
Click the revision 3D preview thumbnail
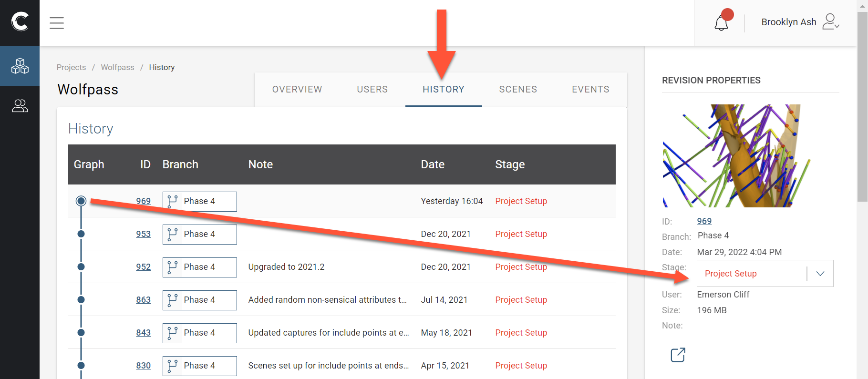[x=736, y=156]
